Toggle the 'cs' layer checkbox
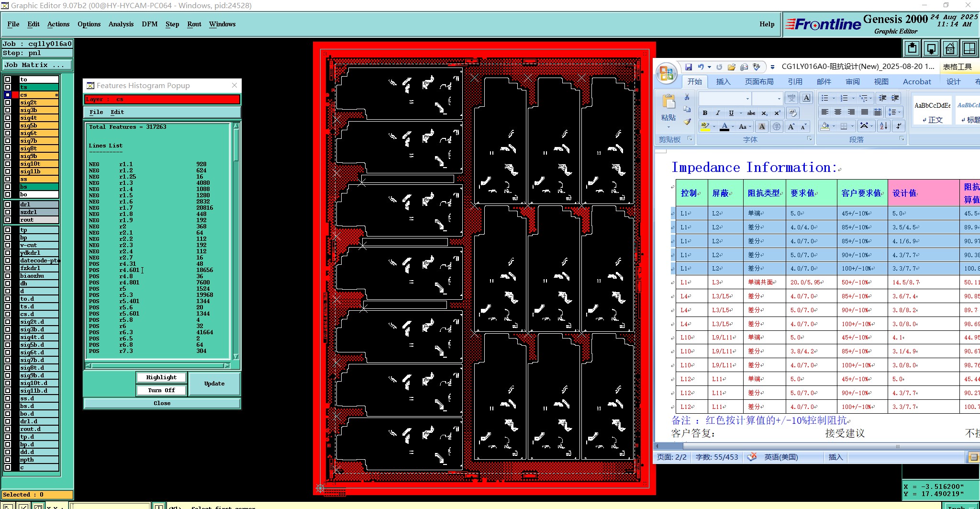The width and height of the screenshot is (980, 509). (x=8, y=95)
